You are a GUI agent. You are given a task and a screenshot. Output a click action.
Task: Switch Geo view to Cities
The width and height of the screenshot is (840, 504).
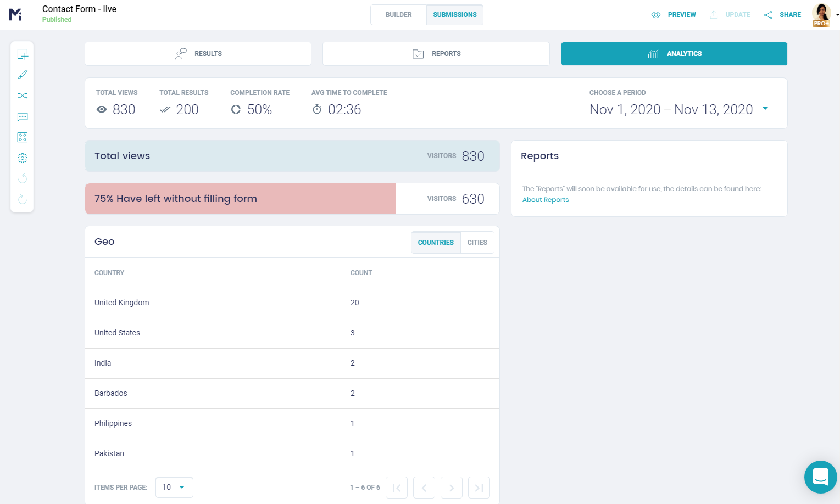(477, 243)
